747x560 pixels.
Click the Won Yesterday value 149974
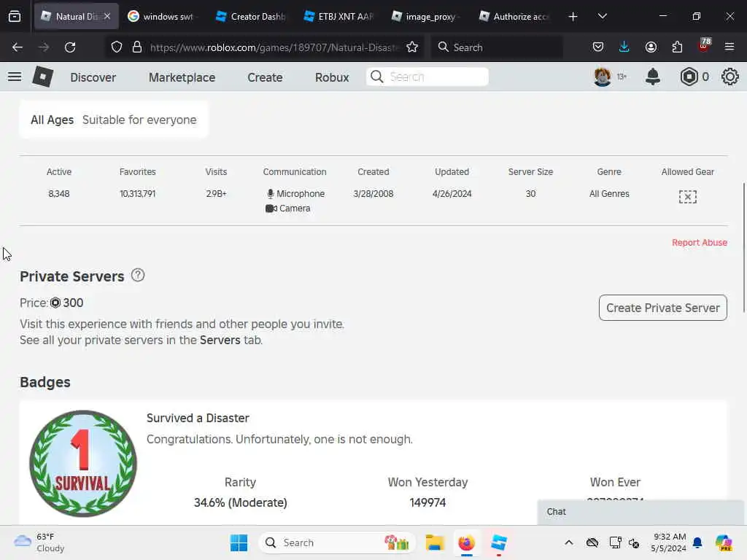click(x=427, y=503)
